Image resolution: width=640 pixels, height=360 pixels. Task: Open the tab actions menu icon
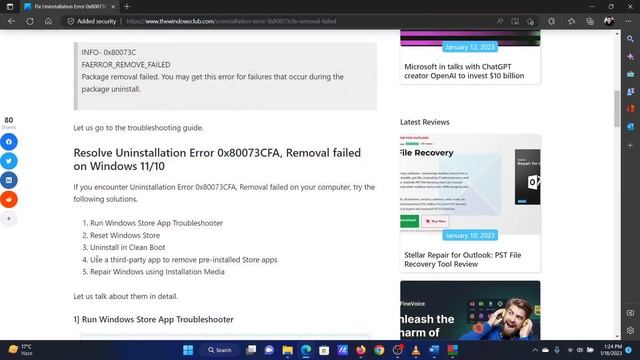click(x=10, y=7)
